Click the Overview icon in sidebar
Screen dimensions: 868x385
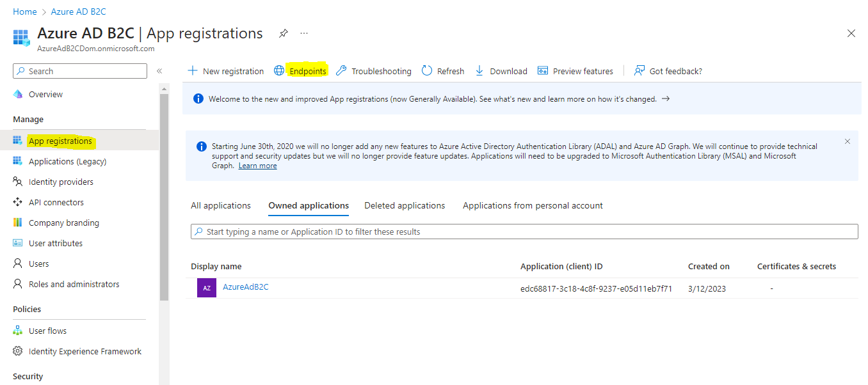coord(18,94)
